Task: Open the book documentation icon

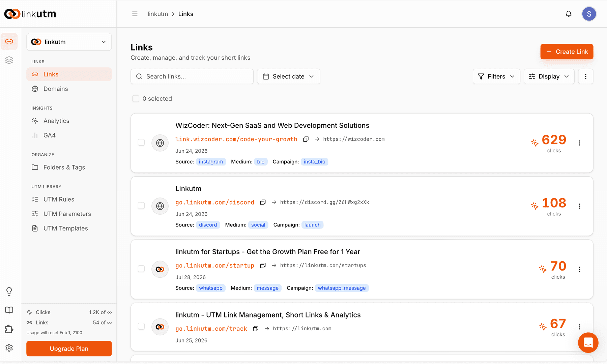Action: point(9,310)
